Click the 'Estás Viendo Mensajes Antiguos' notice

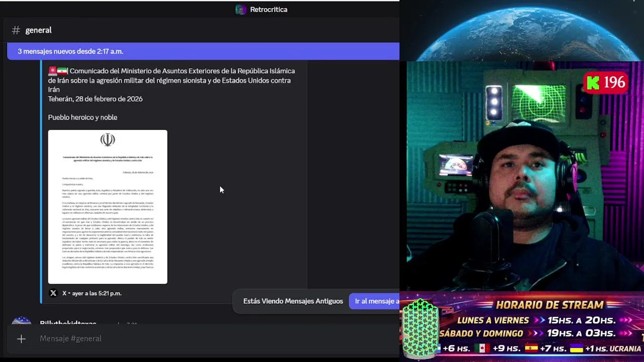point(293,301)
